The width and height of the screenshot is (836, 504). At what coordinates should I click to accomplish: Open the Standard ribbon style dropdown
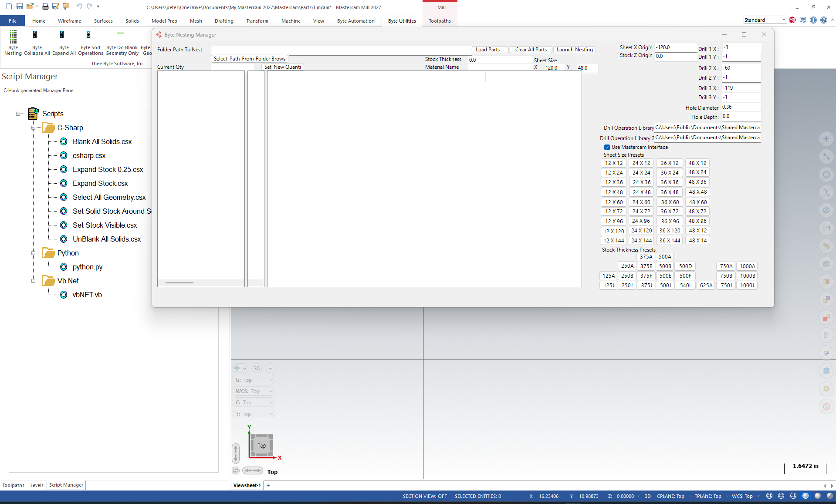(x=765, y=20)
